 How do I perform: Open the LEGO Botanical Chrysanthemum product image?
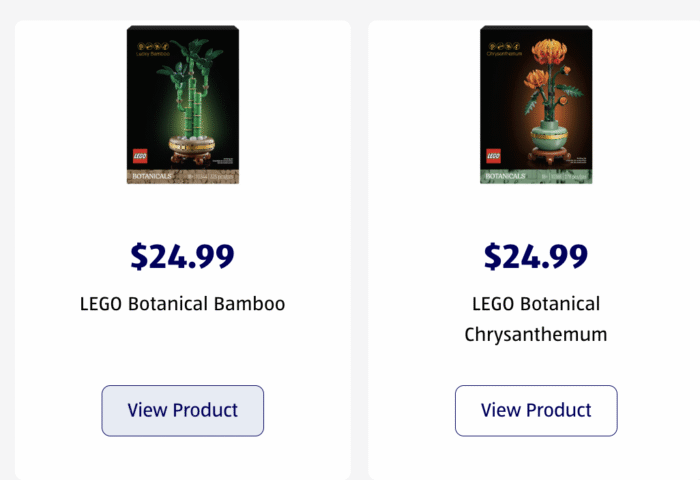point(536,105)
